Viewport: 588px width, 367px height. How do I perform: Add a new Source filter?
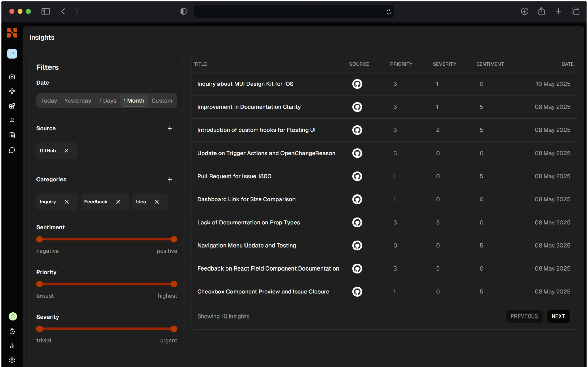tap(170, 128)
